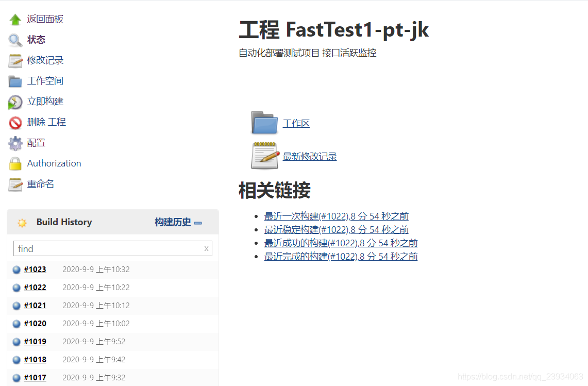Click the large notepad recent changes icon
The width and height of the screenshot is (588, 386).
(x=265, y=156)
